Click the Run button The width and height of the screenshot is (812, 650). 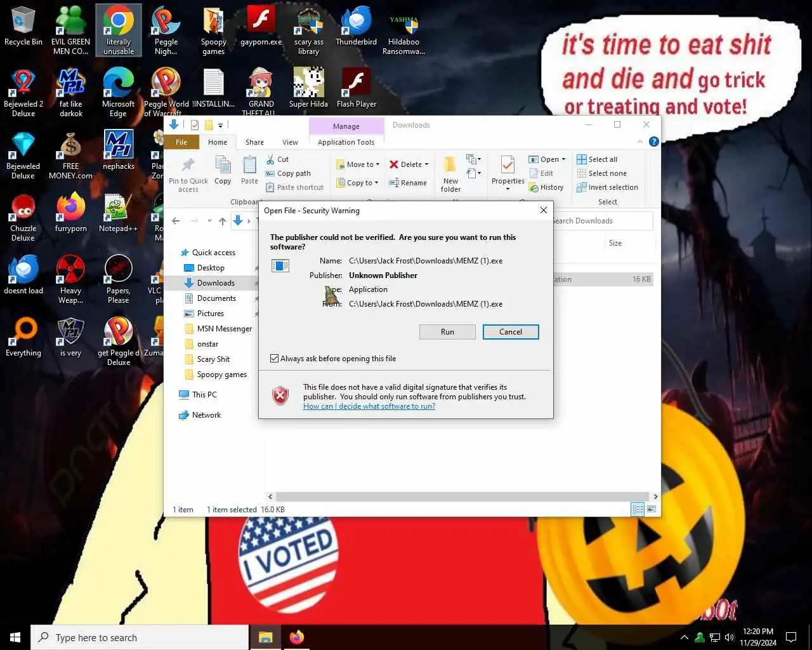click(x=447, y=332)
